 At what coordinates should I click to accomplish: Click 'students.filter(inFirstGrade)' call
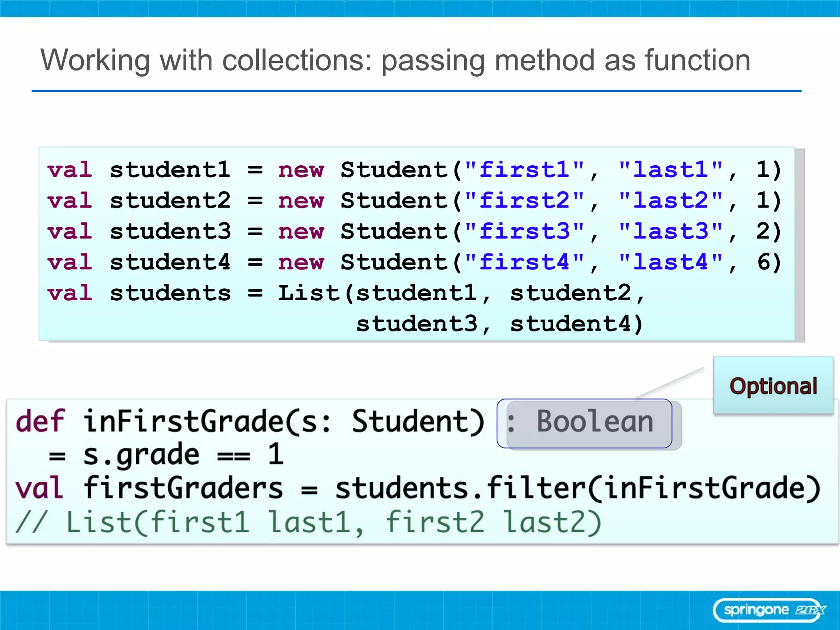pos(577,488)
